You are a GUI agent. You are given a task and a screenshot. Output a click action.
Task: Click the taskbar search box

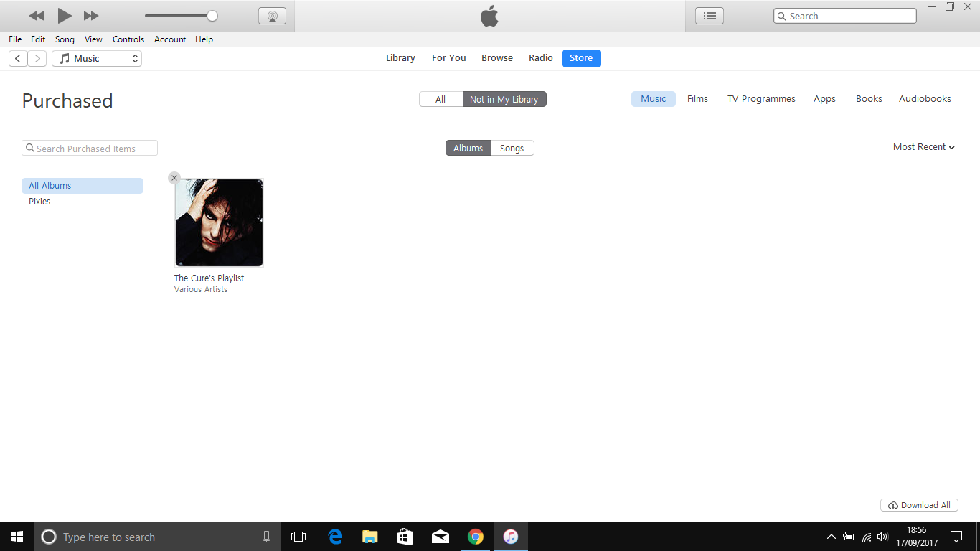pyautogui.click(x=156, y=537)
